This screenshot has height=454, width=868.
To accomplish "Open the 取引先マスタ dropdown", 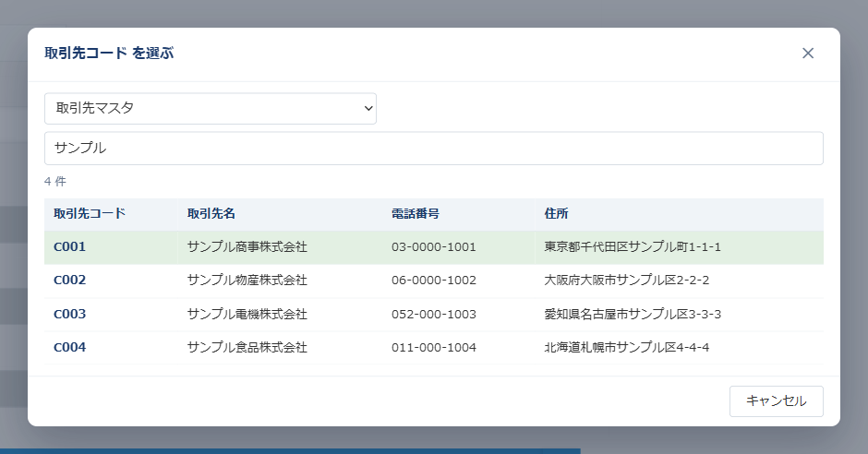I will 211,108.
